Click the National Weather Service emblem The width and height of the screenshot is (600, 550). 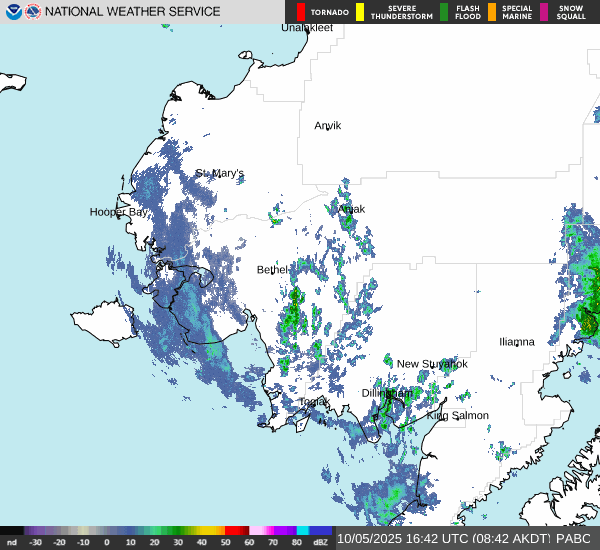pyautogui.click(x=33, y=12)
